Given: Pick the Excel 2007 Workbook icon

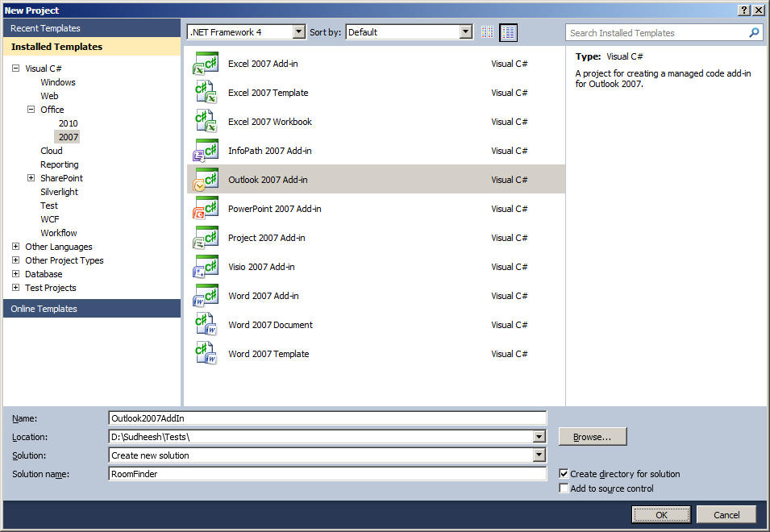Looking at the screenshot, I should (206, 121).
